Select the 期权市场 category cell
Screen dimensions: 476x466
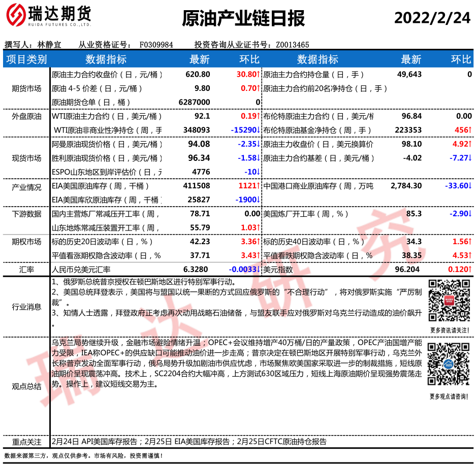click(x=26, y=242)
